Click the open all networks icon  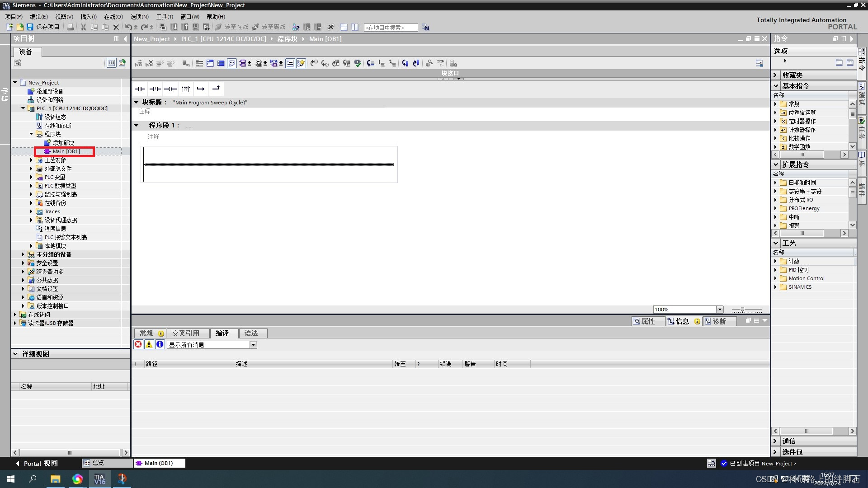click(x=210, y=63)
